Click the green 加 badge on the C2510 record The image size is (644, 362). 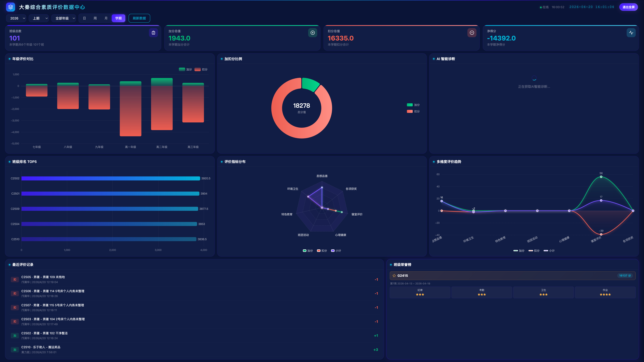[x=15, y=350]
